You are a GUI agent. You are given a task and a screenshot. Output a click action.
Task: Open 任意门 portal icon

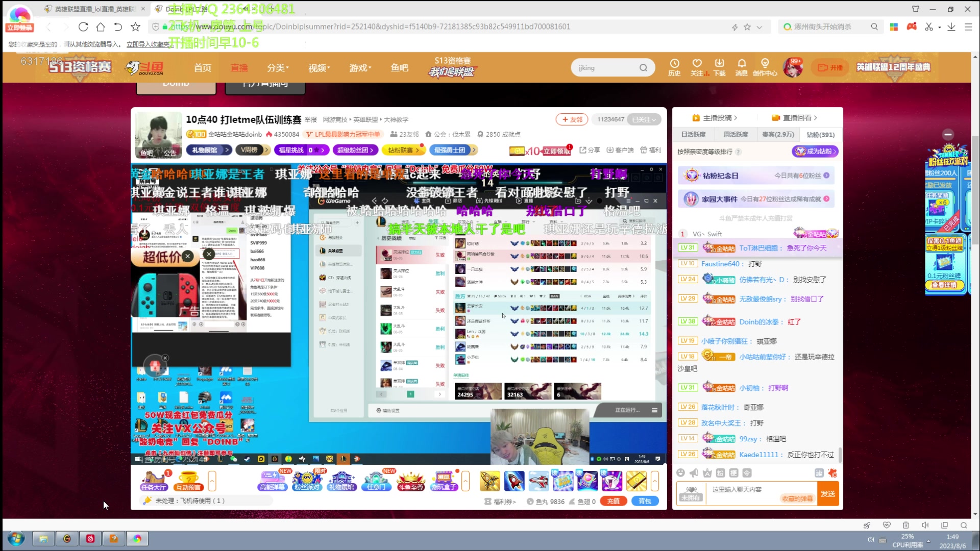pos(376,481)
